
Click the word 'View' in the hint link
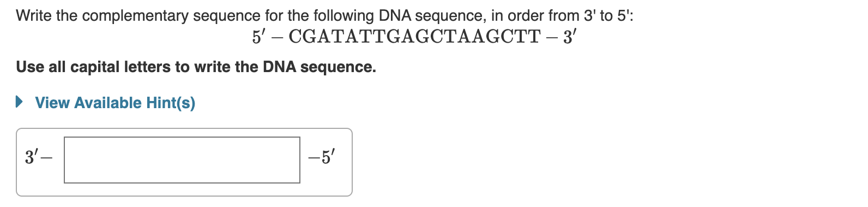coord(52,103)
